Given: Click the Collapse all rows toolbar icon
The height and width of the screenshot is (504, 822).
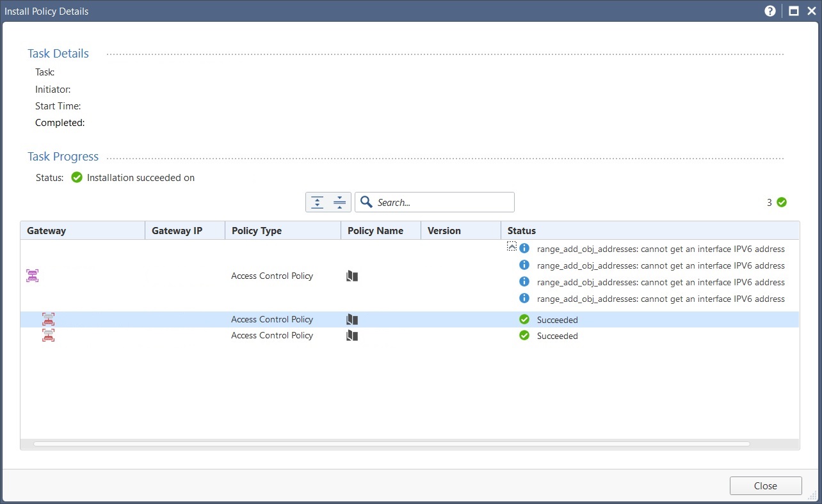Looking at the screenshot, I should [339, 202].
